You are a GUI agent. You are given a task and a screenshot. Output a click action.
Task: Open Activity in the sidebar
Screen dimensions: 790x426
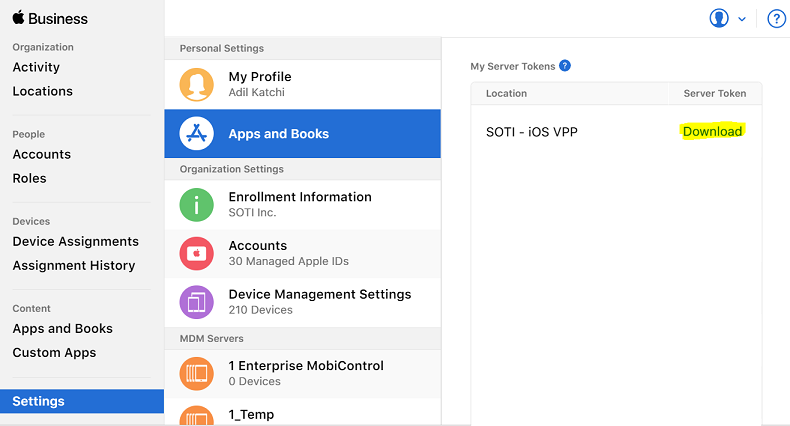click(36, 67)
